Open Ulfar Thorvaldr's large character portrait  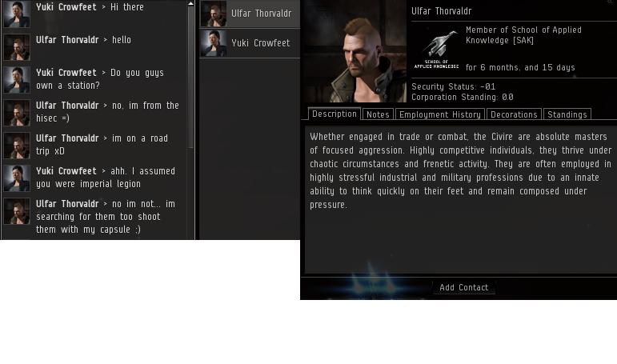[x=354, y=51]
